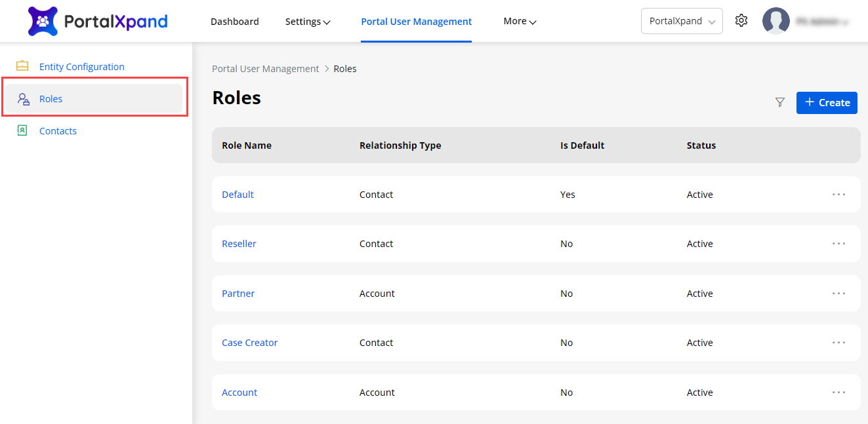Click the PortalXpand logo icon

[x=43, y=21]
